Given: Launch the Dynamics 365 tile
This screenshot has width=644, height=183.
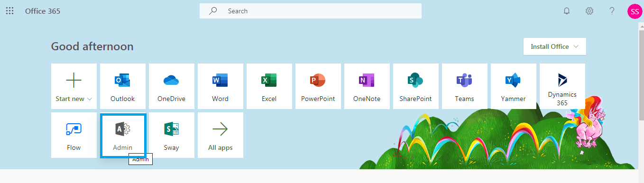Looking at the screenshot, I should pyautogui.click(x=562, y=86).
